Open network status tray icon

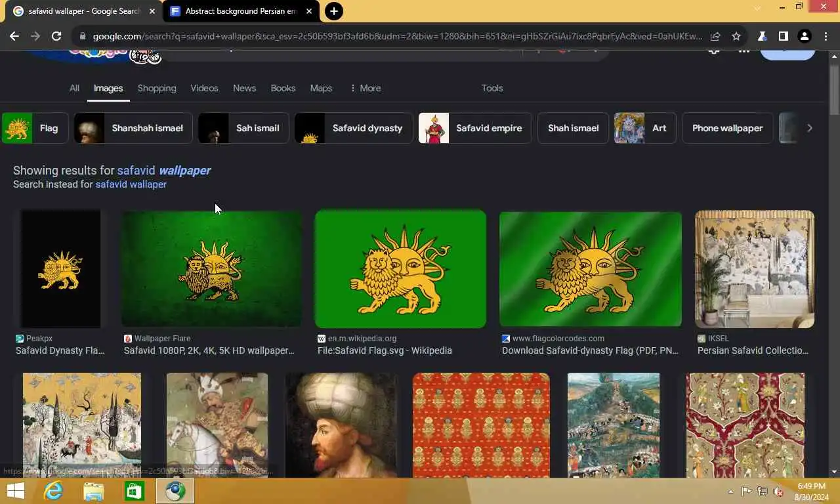[x=763, y=492]
